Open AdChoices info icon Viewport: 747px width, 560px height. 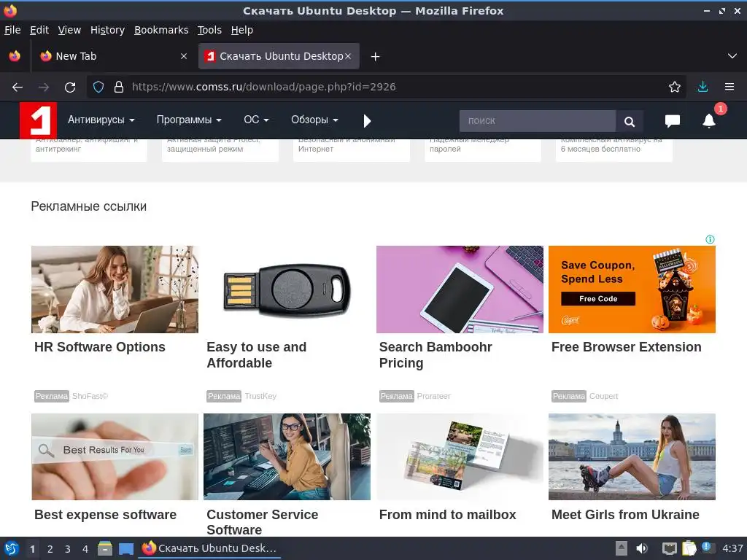click(x=710, y=239)
